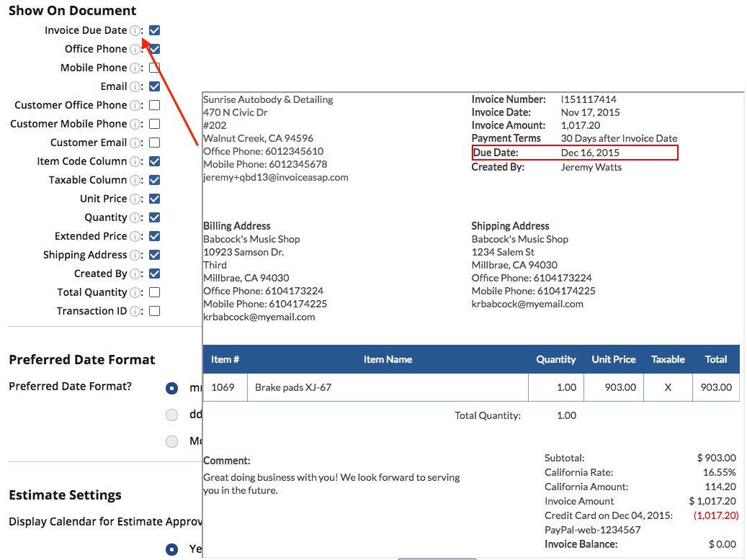This screenshot has width=747, height=560.
Task: Click info icon next to Transaction ID
Action: click(x=135, y=312)
